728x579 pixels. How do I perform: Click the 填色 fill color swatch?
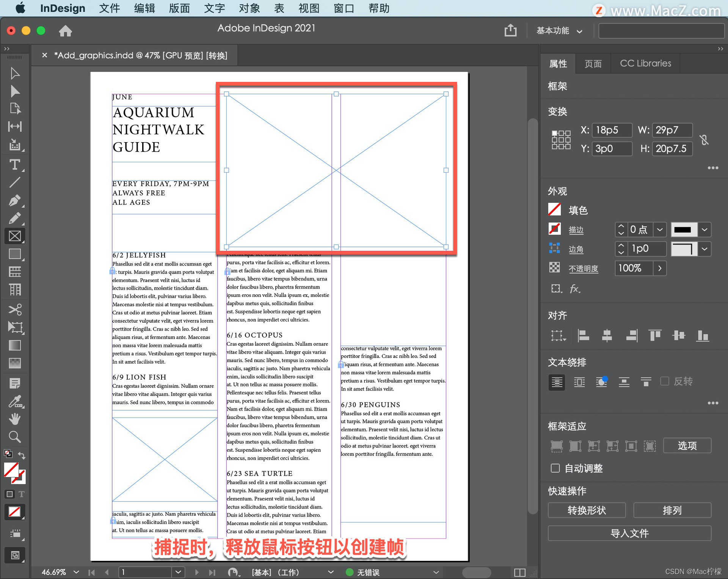tap(554, 210)
